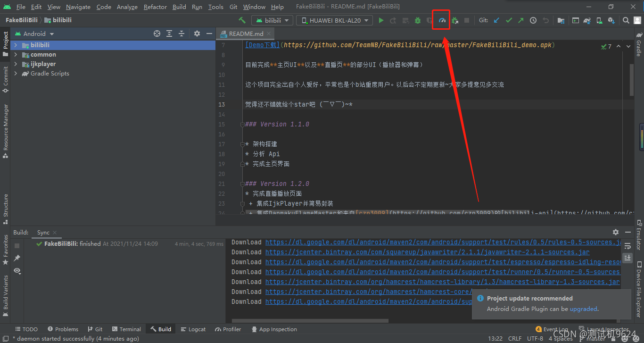Switch to the README.md editor tab
This screenshot has height=343, width=644.
(246, 33)
